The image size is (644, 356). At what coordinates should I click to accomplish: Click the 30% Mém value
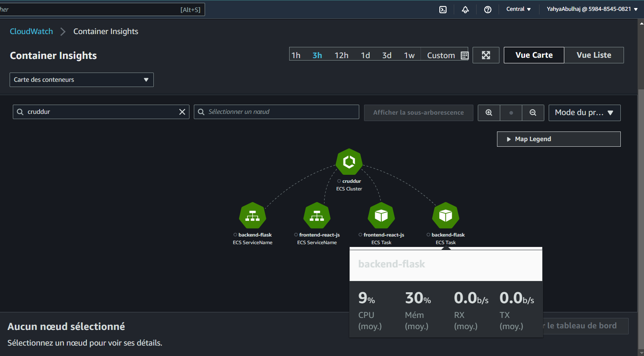[x=418, y=298]
